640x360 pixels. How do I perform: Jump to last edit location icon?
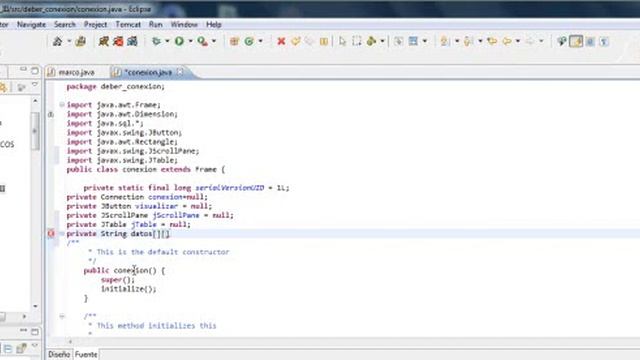tap(492, 41)
